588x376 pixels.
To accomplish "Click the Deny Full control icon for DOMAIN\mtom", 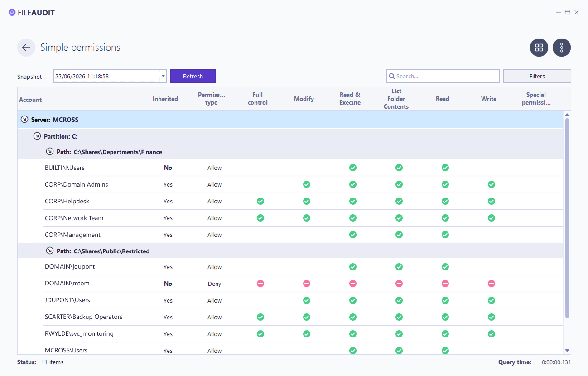I will tap(260, 284).
